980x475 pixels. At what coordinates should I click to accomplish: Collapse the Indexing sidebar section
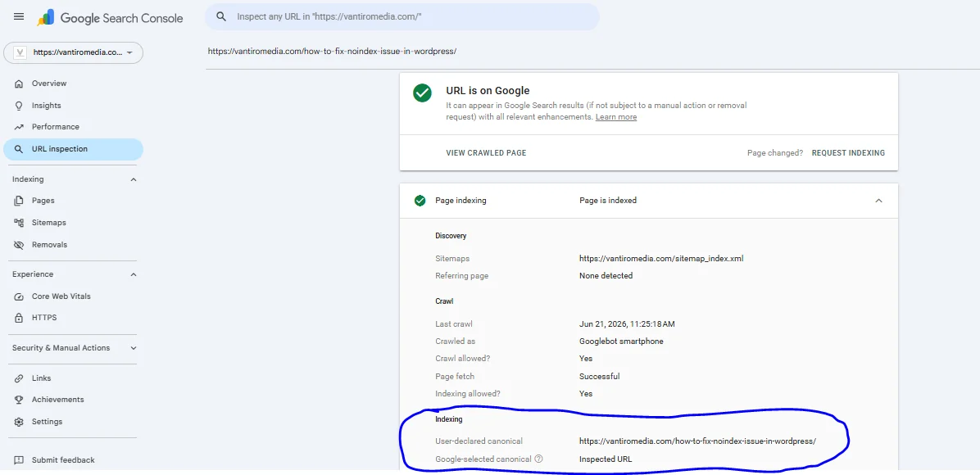coord(133,179)
